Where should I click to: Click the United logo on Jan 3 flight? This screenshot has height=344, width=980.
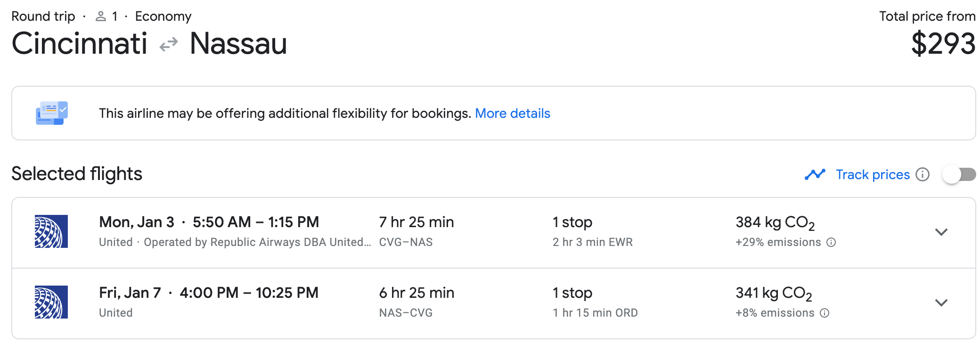[51, 231]
